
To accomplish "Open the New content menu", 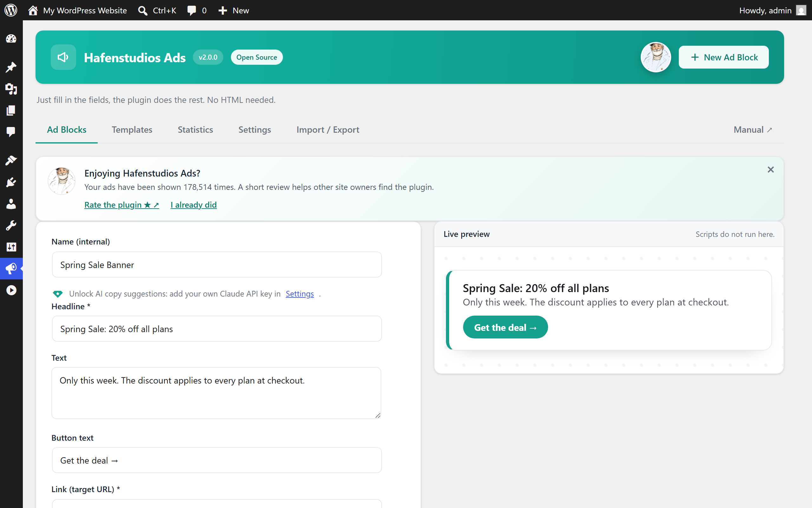I will click(x=233, y=10).
